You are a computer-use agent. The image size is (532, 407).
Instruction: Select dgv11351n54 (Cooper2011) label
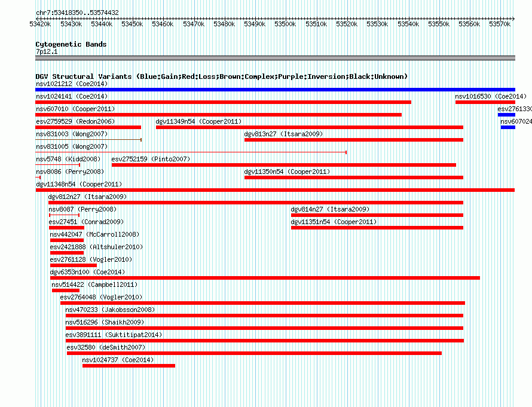[334, 222]
